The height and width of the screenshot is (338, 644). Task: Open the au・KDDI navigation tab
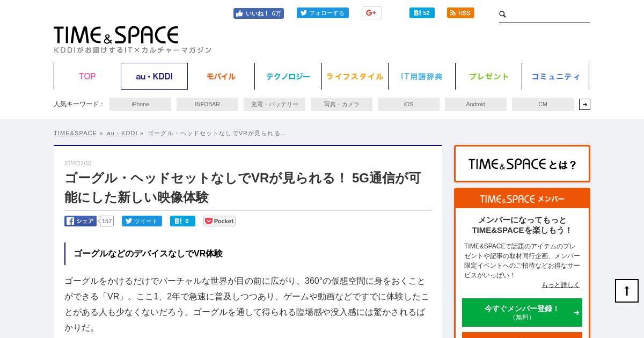pyautogui.click(x=154, y=76)
